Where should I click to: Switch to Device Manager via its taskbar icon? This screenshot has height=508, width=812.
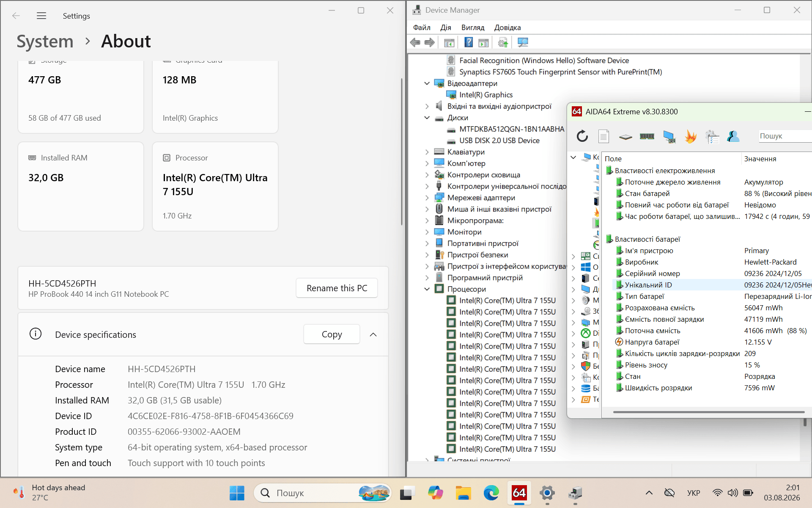coord(575,493)
